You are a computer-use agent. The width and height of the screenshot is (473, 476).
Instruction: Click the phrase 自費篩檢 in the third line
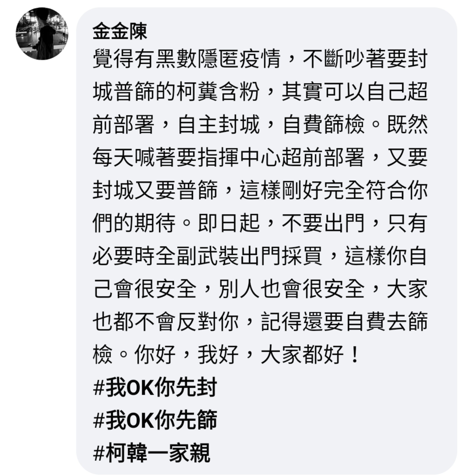point(323,125)
